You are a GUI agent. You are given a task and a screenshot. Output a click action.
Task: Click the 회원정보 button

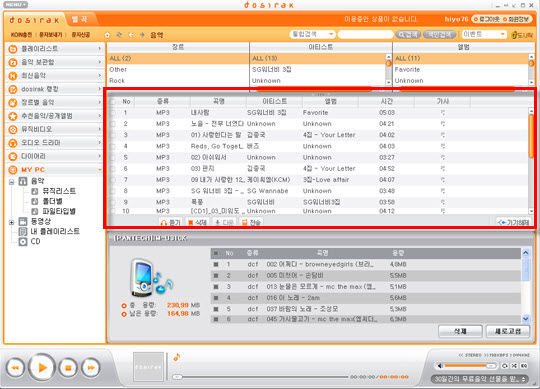(516, 19)
